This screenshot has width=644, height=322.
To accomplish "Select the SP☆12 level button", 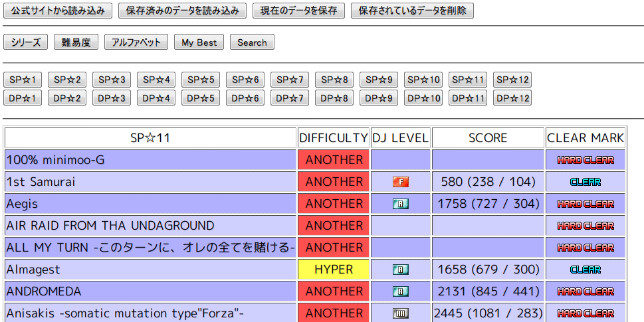I will [512, 80].
